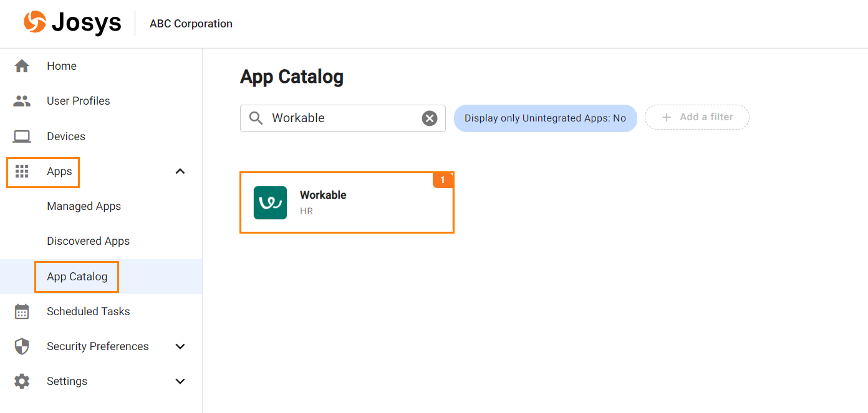The height and width of the screenshot is (413, 868).
Task: Click the App Catalog heading
Action: coord(292,77)
